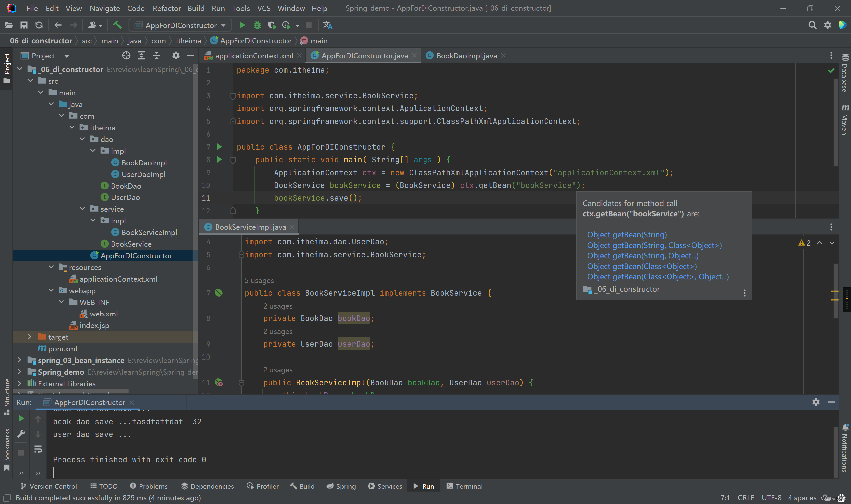Select candidate Object getBean(String)
Image resolution: width=851 pixels, height=504 pixels.
click(627, 235)
